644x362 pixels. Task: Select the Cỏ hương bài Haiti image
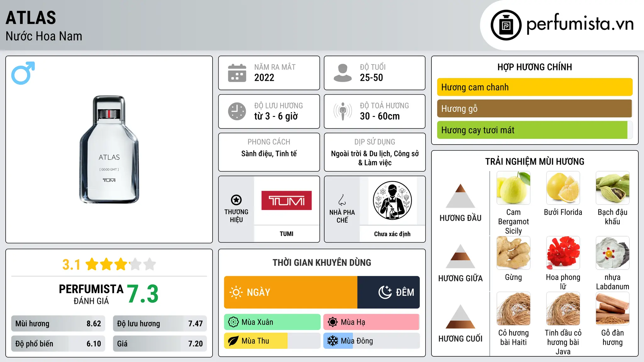coord(514,309)
